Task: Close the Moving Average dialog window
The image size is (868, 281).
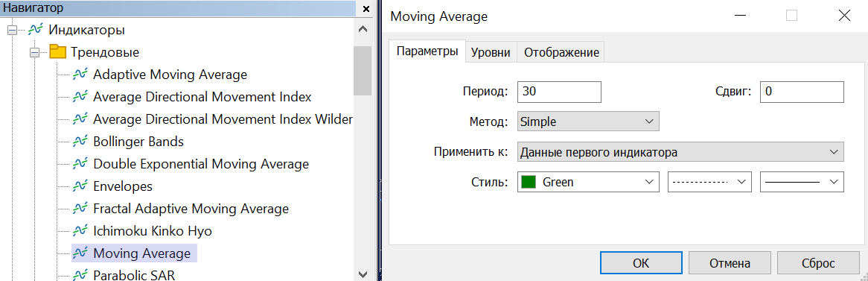Action: 844,16
